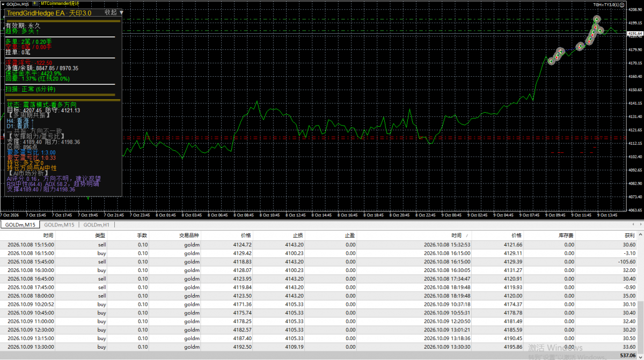Image resolution: width=644 pixels, height=360 pixels.
Task: Select the stop loss 4109.19 cell
Action: pos(295,347)
